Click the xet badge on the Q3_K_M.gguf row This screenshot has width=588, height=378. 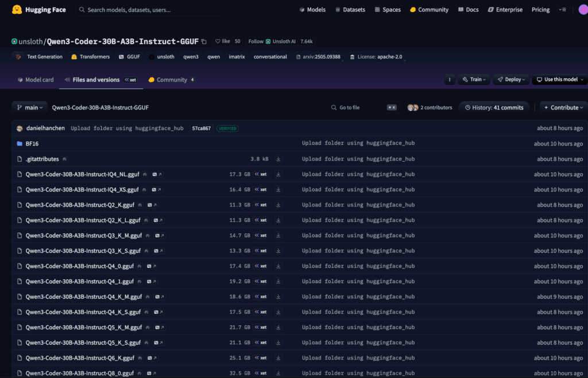[261, 236]
